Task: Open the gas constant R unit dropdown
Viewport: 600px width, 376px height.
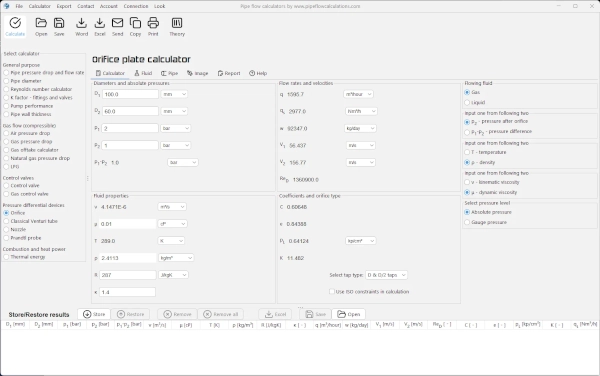Action: click(173, 275)
